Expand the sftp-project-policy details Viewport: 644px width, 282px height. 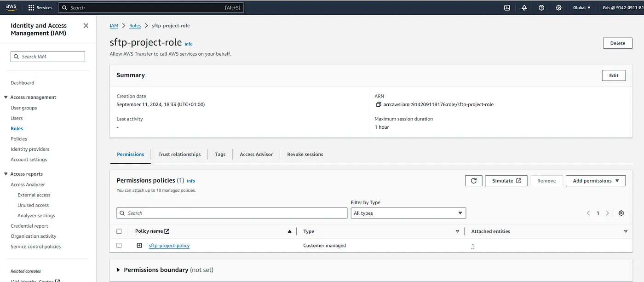point(139,246)
